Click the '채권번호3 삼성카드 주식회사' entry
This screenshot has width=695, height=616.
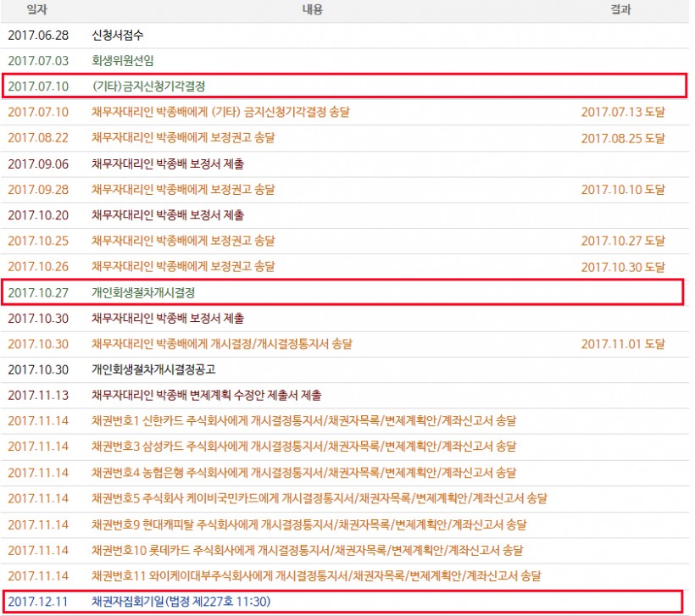(304, 447)
